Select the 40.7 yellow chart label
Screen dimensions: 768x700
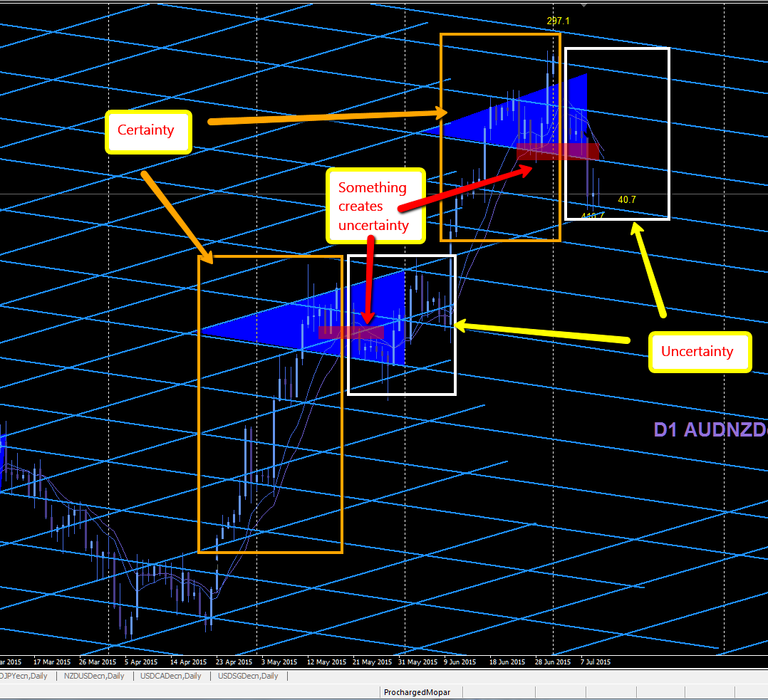626,199
